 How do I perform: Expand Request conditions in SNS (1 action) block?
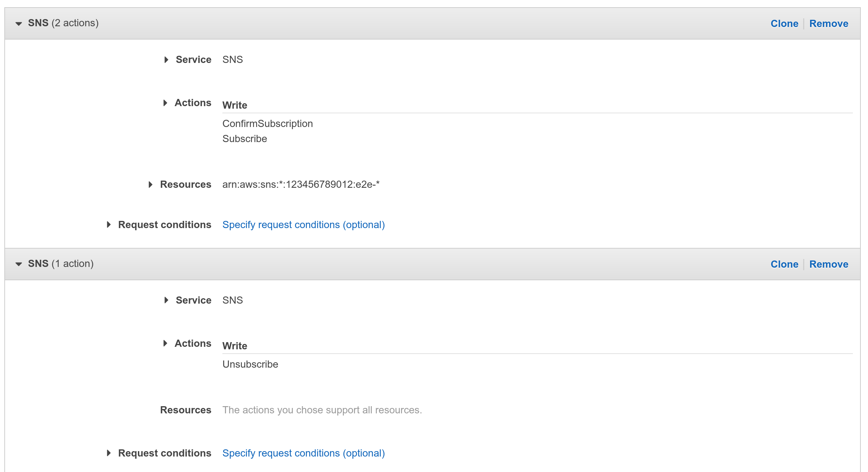coord(109,453)
